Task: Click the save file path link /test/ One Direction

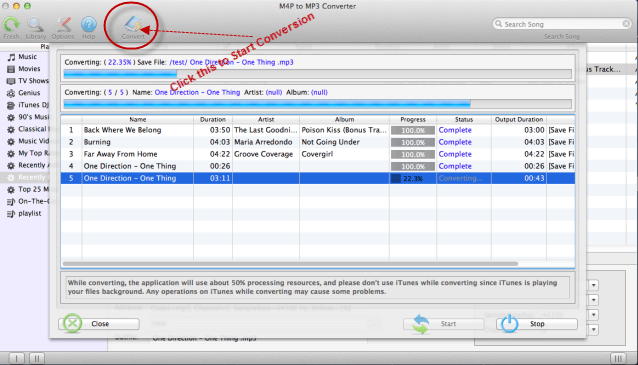Action: (x=232, y=62)
